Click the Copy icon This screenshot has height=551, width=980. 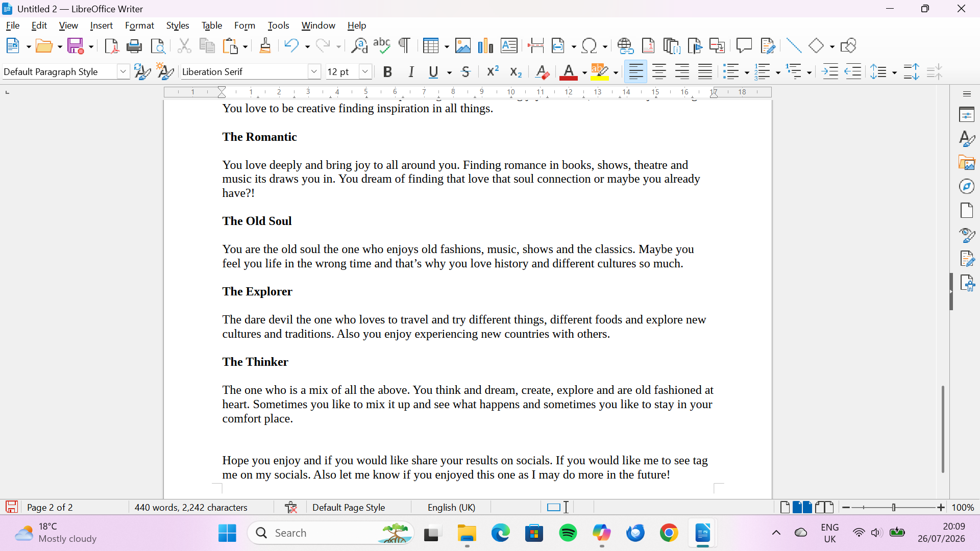[207, 46]
